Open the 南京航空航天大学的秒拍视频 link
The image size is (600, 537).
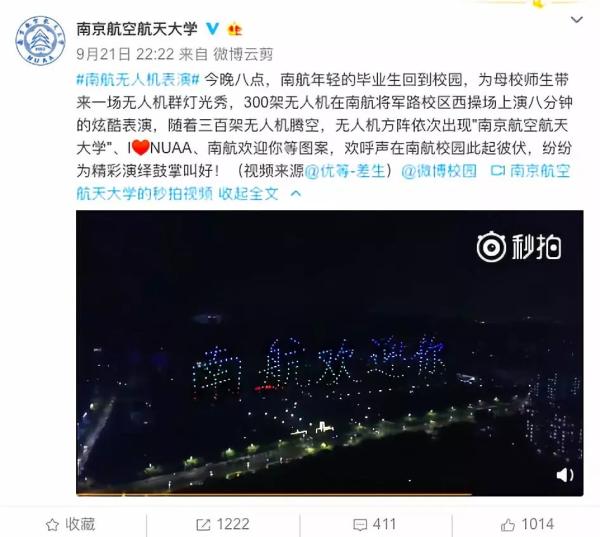323,182
